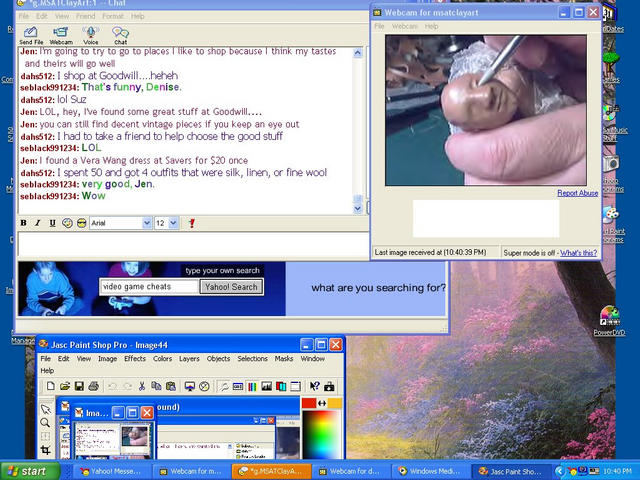The height and width of the screenshot is (480, 640).
Task: Click the video game cheats search box
Action: (x=149, y=287)
